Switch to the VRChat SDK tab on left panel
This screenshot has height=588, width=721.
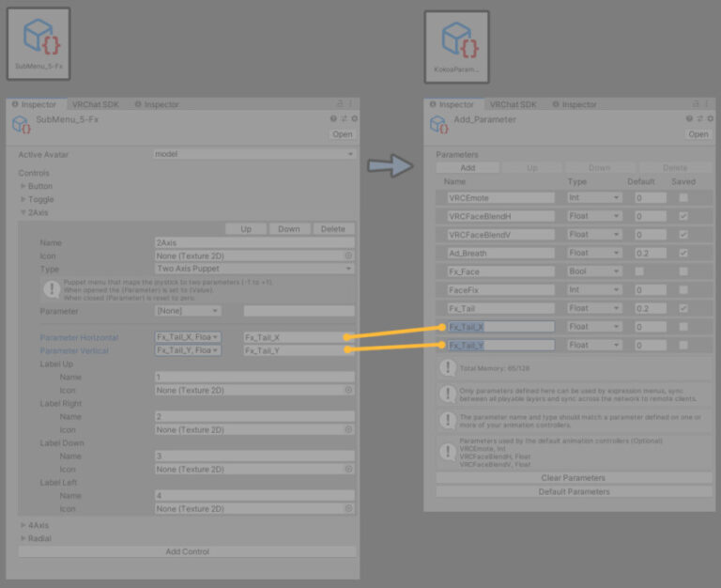(94, 104)
